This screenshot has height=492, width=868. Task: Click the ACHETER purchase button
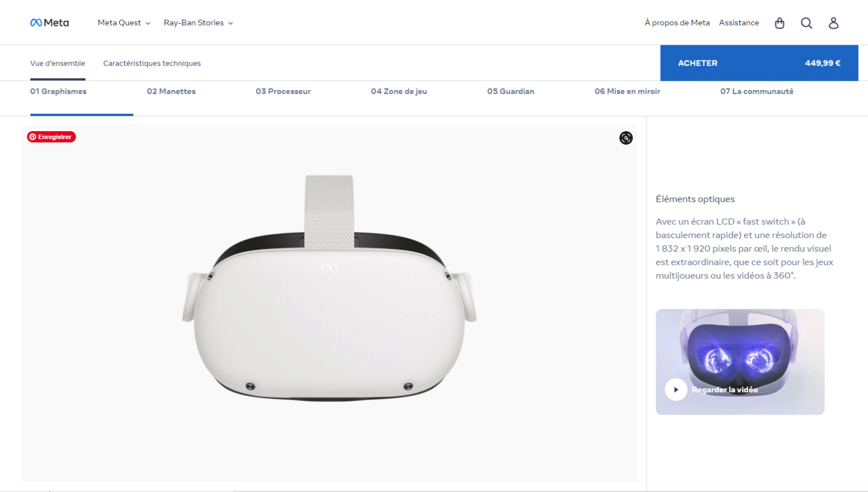pyautogui.click(x=759, y=63)
